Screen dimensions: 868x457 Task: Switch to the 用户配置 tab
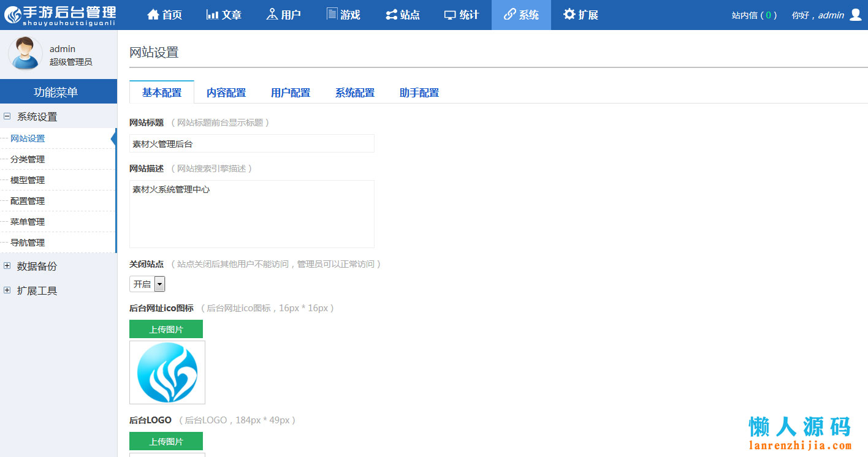(291, 93)
